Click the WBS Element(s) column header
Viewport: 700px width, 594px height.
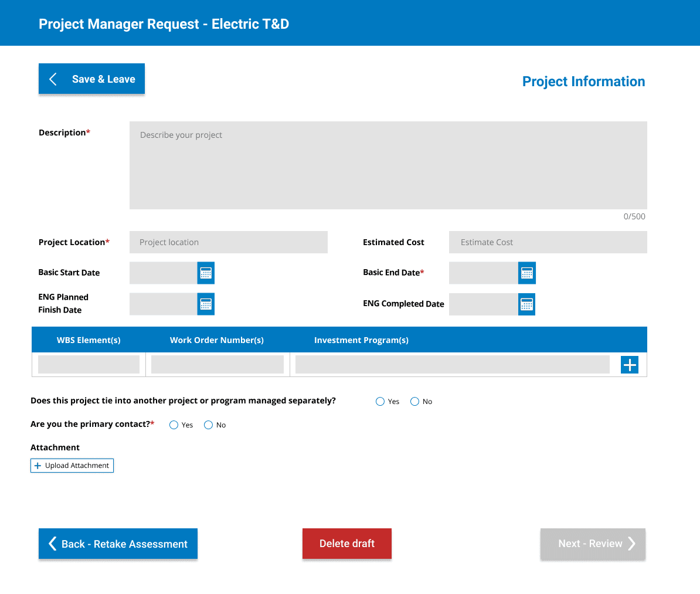click(x=89, y=340)
